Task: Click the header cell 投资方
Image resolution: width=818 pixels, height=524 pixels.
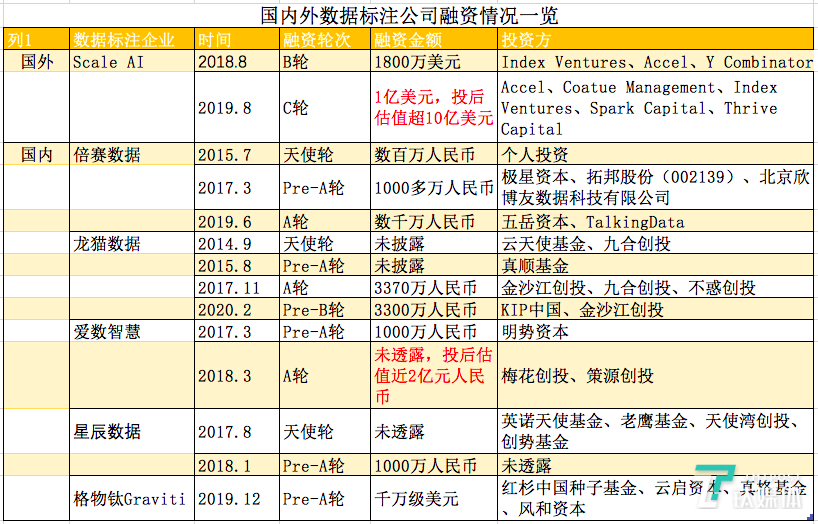Action: pos(656,39)
